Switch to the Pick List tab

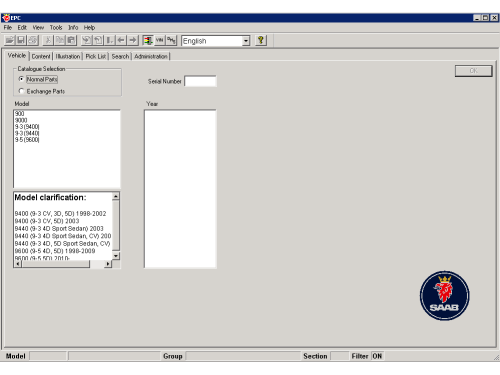coord(96,56)
